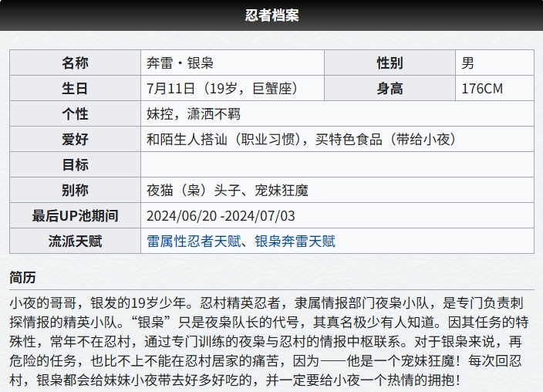
Task: Select the 生日 row label
Action: (75, 89)
